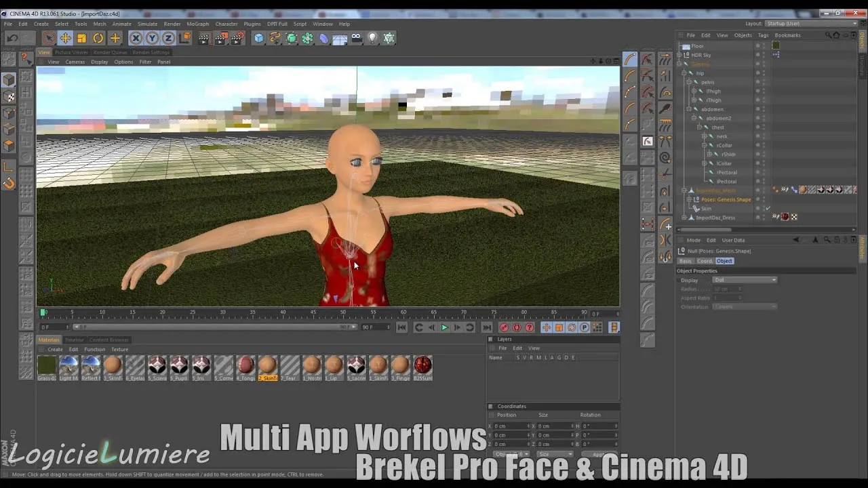
Task: Open the Materials Create menu
Action: pos(55,349)
